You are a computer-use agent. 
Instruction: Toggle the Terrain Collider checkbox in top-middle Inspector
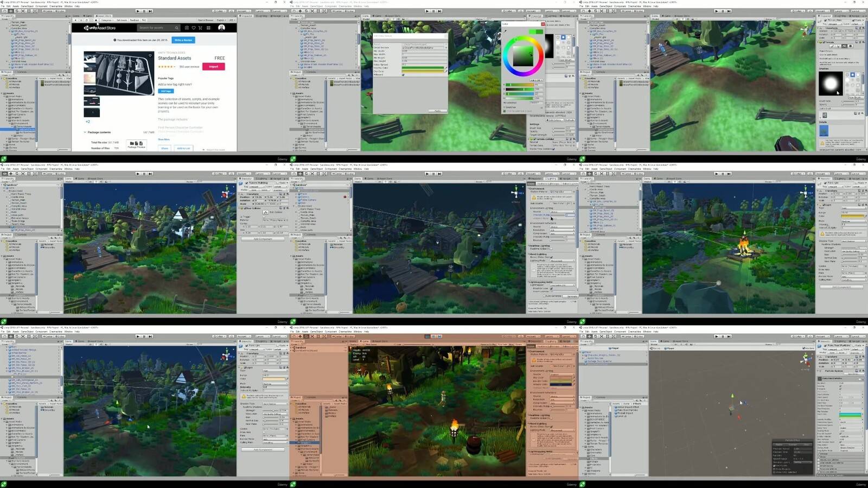[x=535, y=139]
